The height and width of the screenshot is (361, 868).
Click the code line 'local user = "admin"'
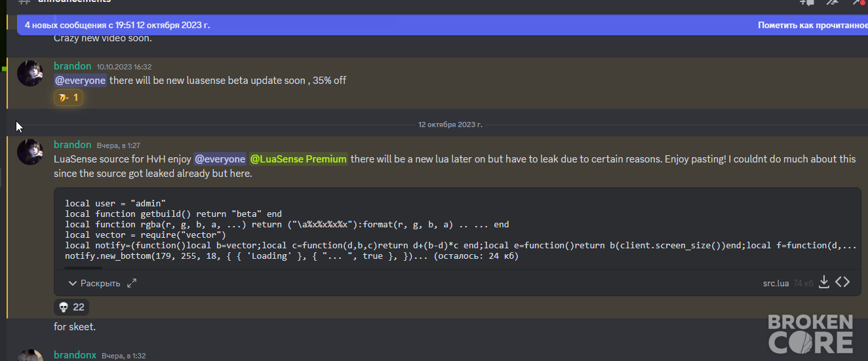coord(115,203)
